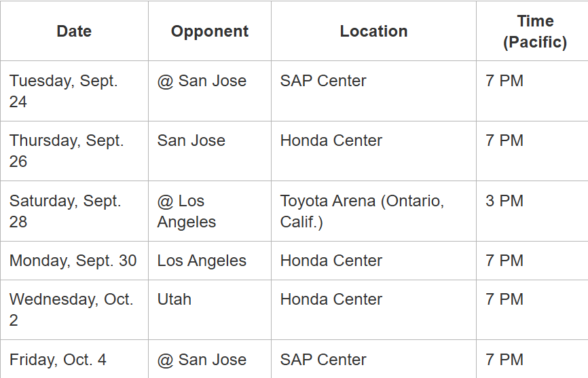Click the Monday, Sept. 30 date cell
Screen dimensions: 588x378
click(73, 261)
